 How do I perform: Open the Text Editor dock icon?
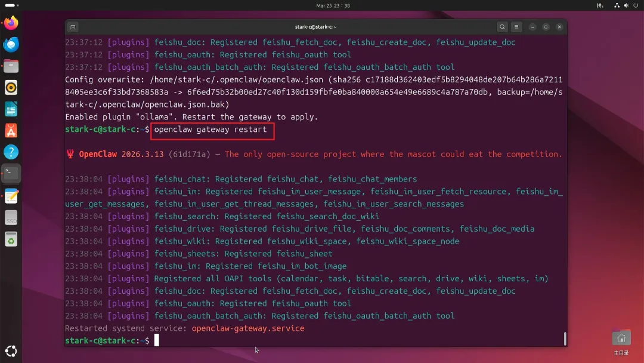(x=11, y=196)
